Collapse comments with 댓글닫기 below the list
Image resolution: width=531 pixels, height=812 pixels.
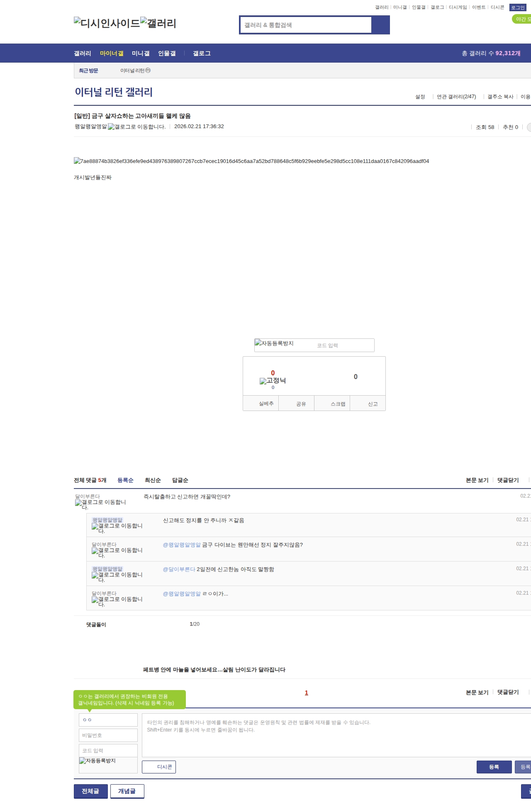pos(508,692)
